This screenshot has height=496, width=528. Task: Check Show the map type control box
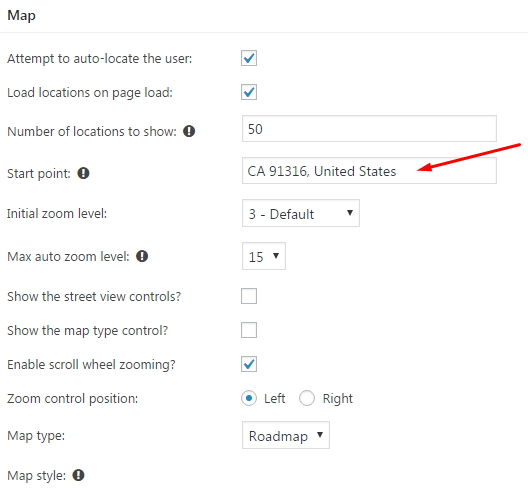[249, 330]
